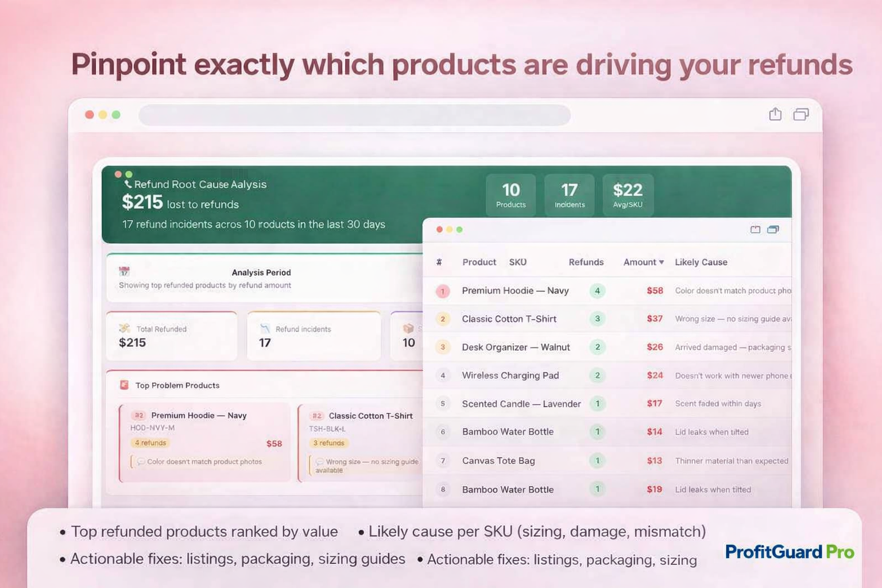
Task: Click the stacked windows icon in the front table window
Action: (x=773, y=229)
